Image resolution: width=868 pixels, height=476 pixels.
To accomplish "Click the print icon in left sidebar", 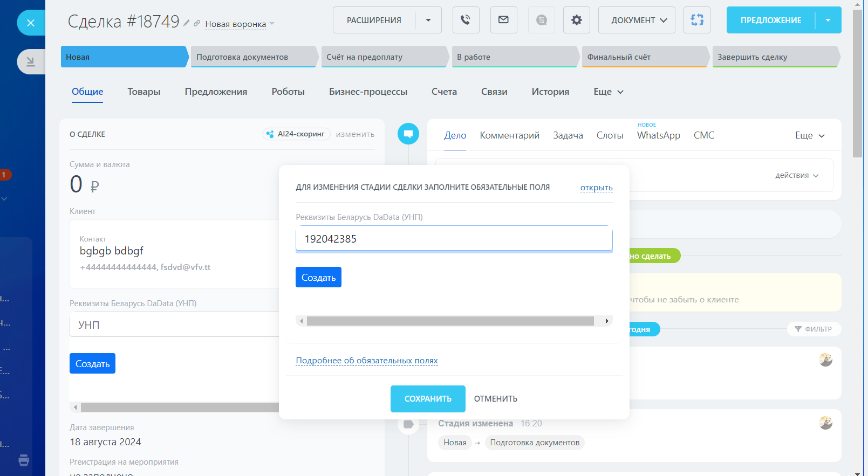I will click(24, 460).
